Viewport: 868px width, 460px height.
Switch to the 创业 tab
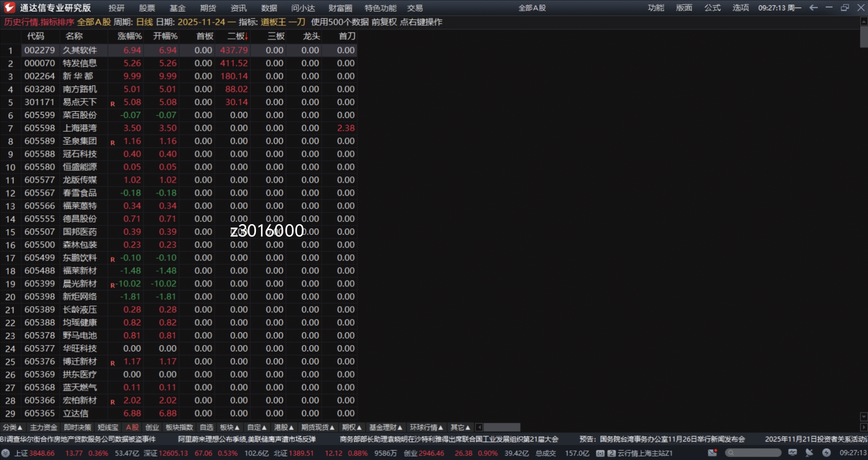[x=152, y=427]
